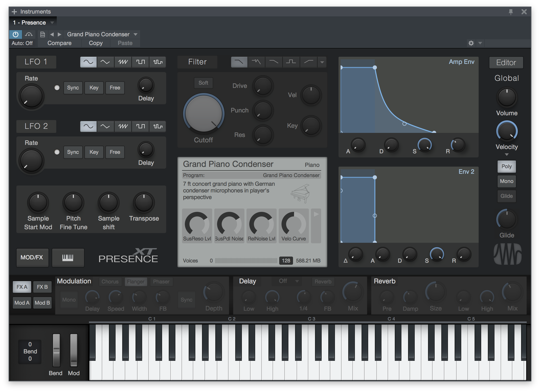Viewport: 540px width, 392px height.
Task: Add an instrument with the plus icon
Action: point(15,12)
